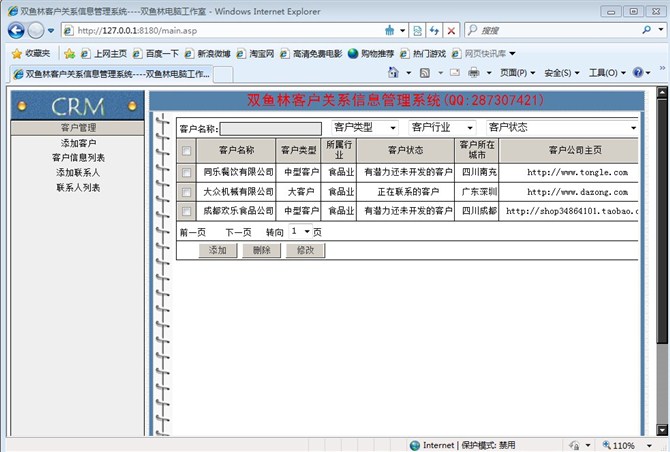Screen dimensions: 670x452
Task: Click the 客户名称 search text field
Action: tap(270, 129)
